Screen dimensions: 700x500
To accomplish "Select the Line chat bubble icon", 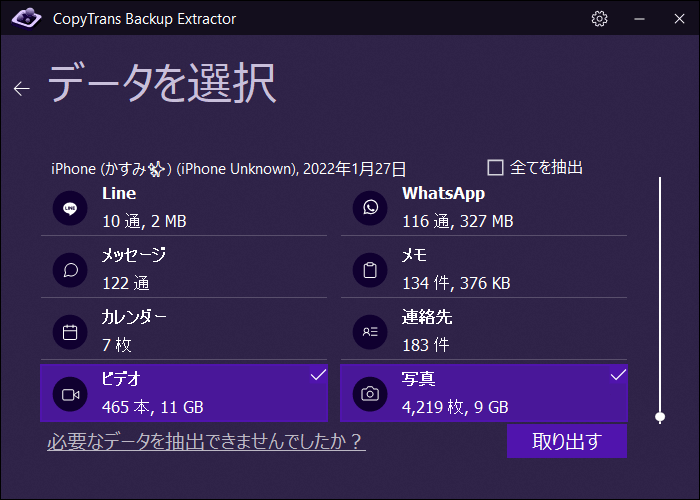I will 70,208.
